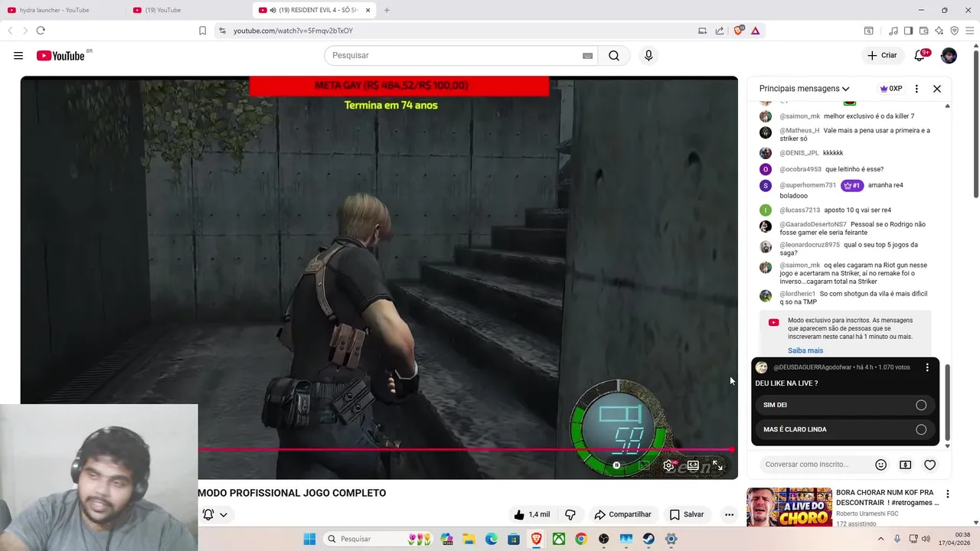Screen dimensions: 980x551
Task: Select MAS É CLARO LINDA poll option
Action: (845, 429)
